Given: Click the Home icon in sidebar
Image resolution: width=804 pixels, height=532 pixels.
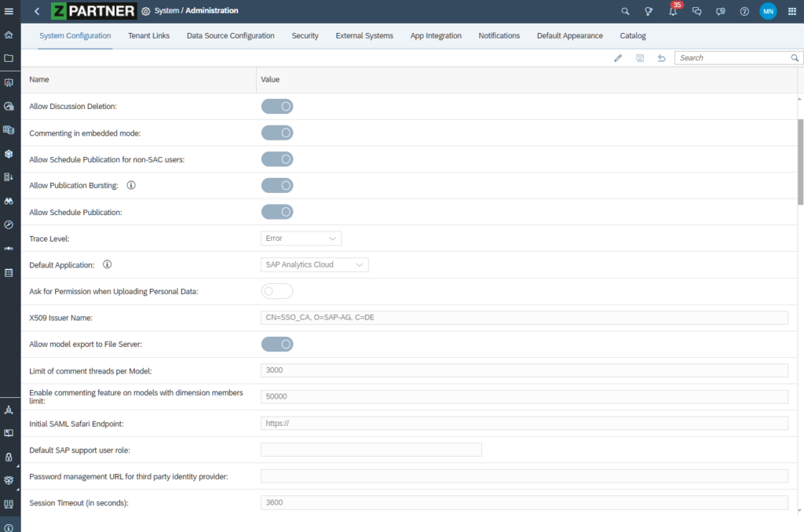Looking at the screenshot, I should click(9, 35).
